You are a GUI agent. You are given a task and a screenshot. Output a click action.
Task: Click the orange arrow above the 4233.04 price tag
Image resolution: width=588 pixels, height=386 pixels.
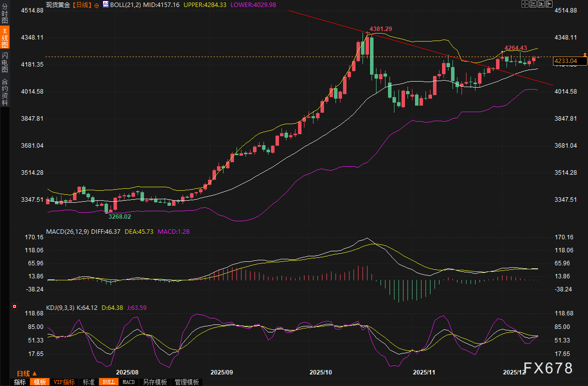click(584, 54)
